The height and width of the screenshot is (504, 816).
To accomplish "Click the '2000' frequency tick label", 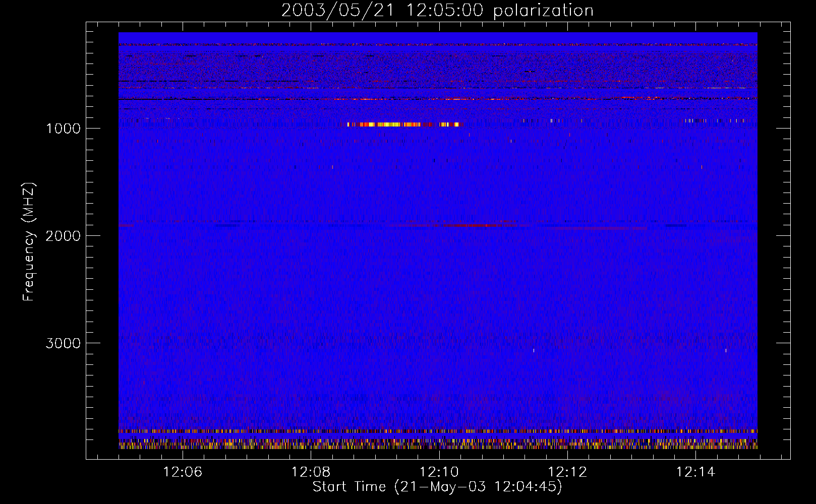I will 63,236.
